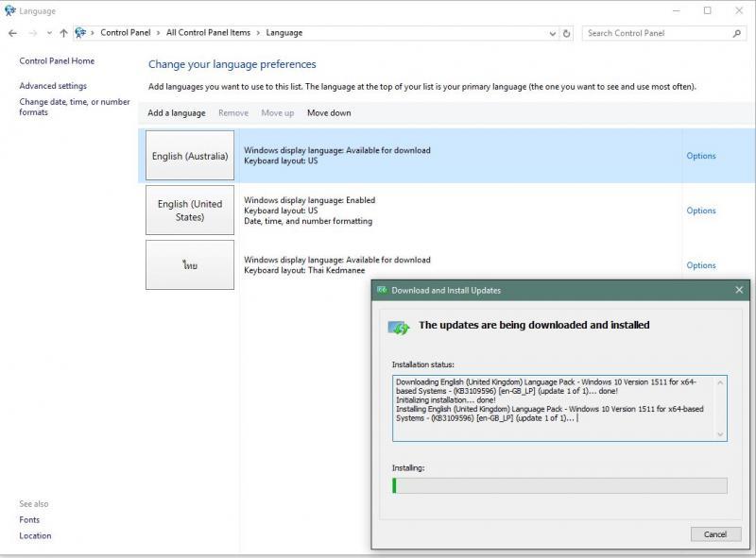Screen dimensions: 756x558
Task: Click the Remove language command
Action: [x=233, y=112]
